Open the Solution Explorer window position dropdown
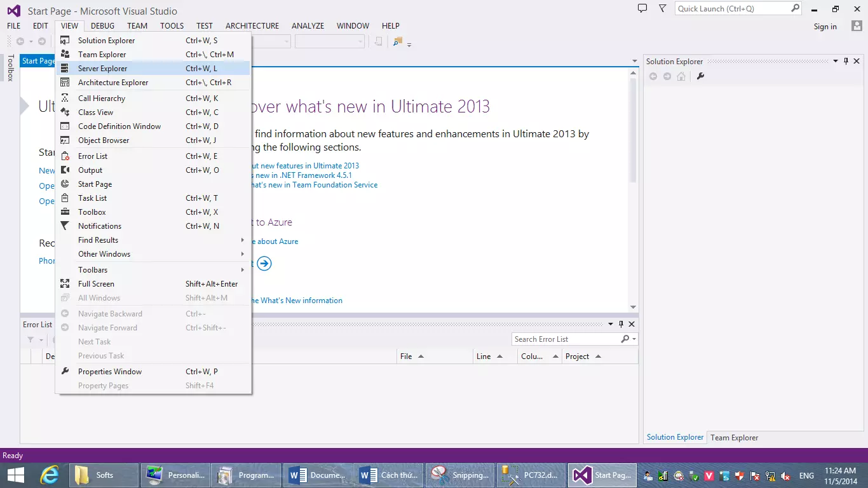Screen dimensions: 868x488 pos(836,62)
